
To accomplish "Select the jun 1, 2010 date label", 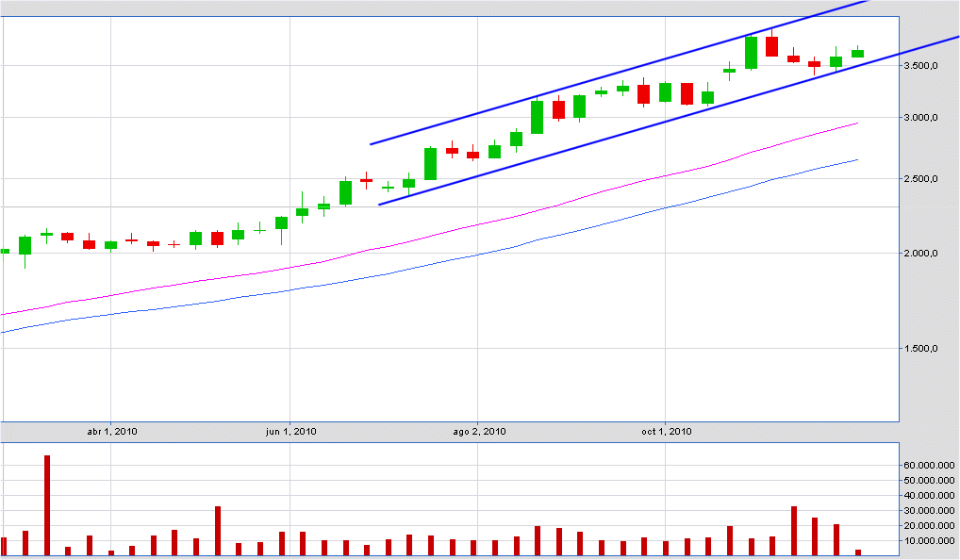I will click(290, 432).
